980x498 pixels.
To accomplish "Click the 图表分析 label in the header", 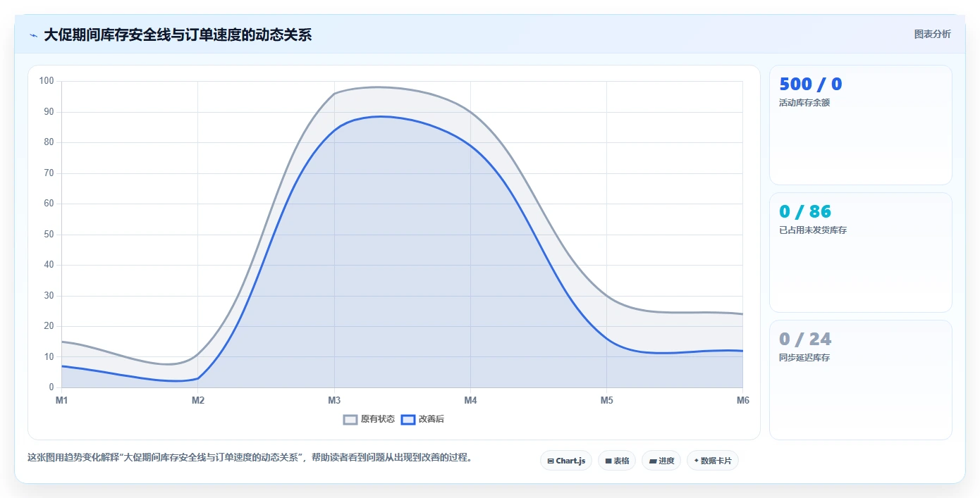I will (932, 34).
